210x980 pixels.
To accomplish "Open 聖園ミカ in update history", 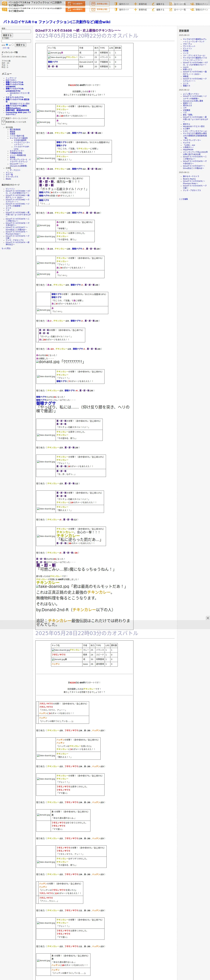I will point(186,86).
